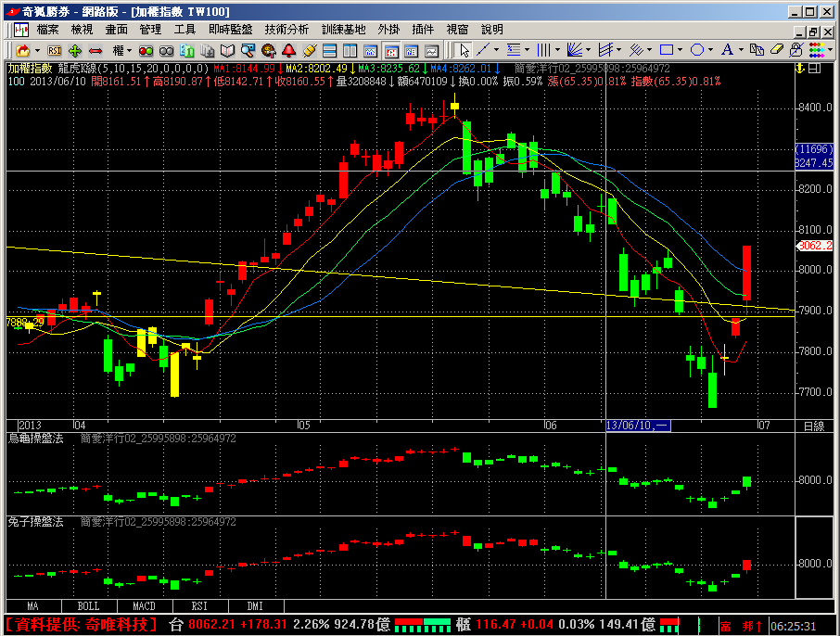Select the arrow pointer tool
Viewport: 840px width, 636px height.
coord(464,50)
